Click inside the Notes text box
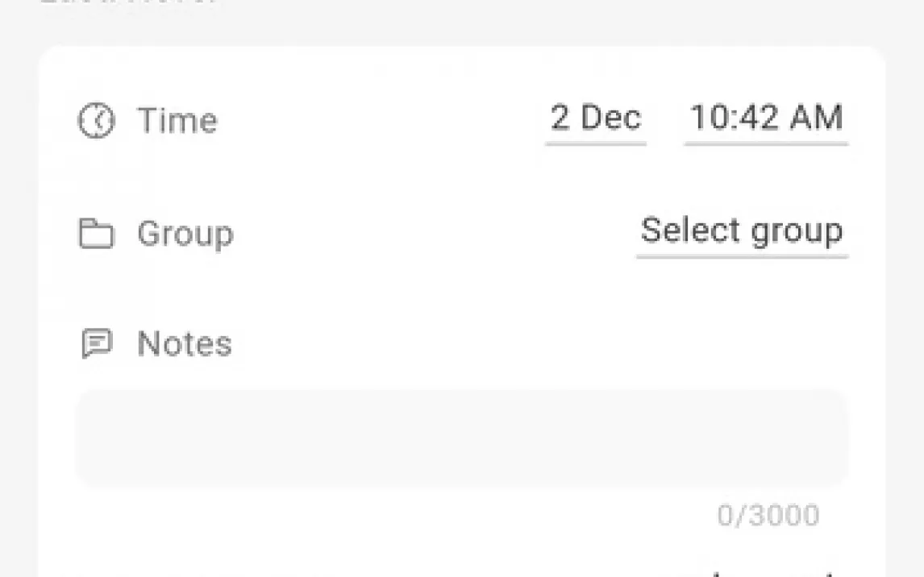The image size is (924, 577). (x=461, y=438)
